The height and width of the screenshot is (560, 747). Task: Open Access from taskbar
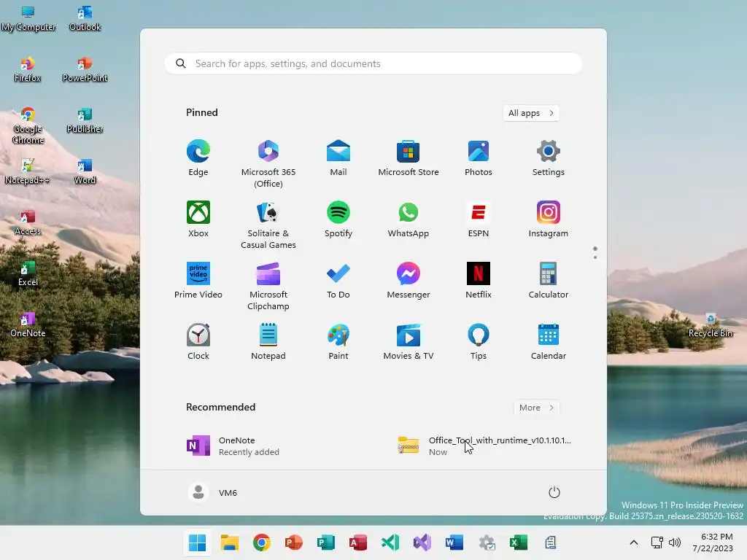[358, 542]
